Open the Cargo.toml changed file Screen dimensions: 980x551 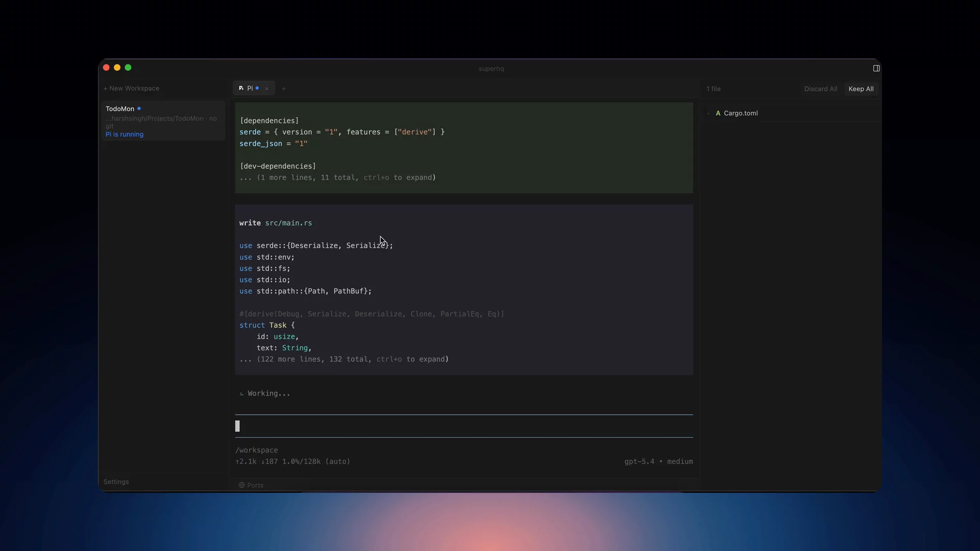pyautogui.click(x=740, y=113)
